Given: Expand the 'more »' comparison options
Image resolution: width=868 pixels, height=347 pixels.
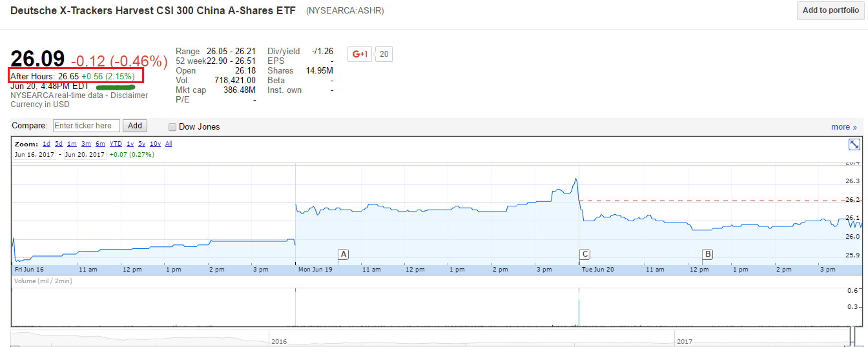Looking at the screenshot, I should (x=844, y=127).
